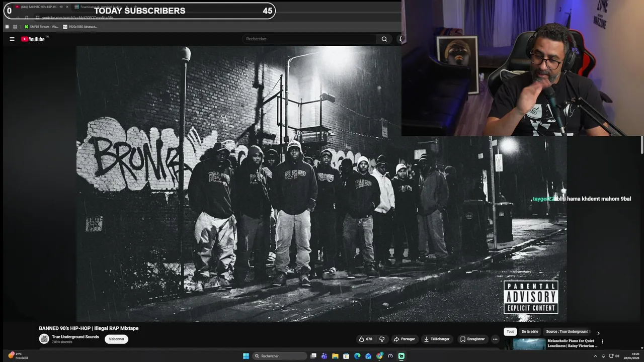Open True Underground Sounds channel name link
Screen dimensions: 644x362
point(75,337)
